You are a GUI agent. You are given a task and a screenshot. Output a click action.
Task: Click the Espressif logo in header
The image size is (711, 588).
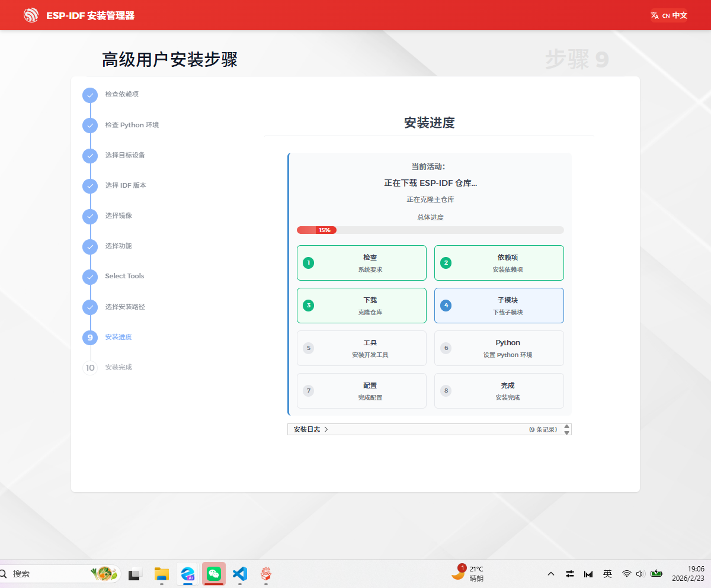click(31, 15)
